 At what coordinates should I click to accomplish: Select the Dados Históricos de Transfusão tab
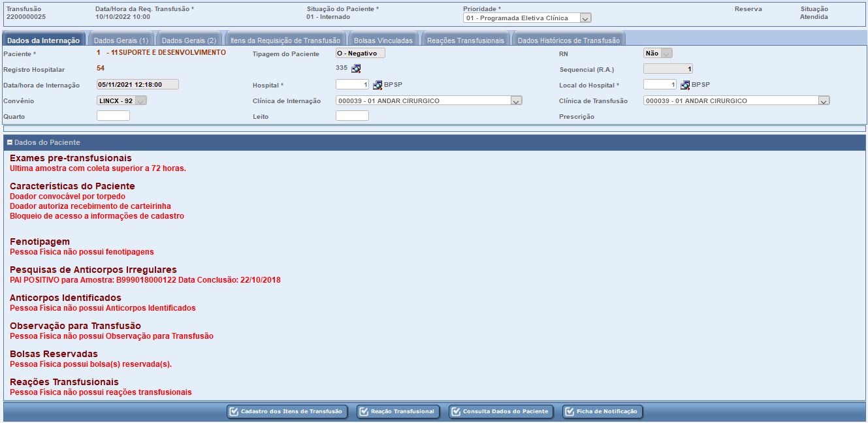click(x=568, y=40)
